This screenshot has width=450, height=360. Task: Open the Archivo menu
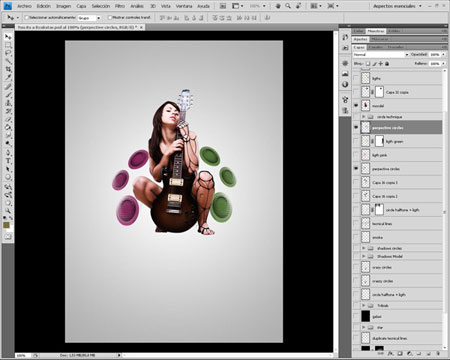pos(24,6)
